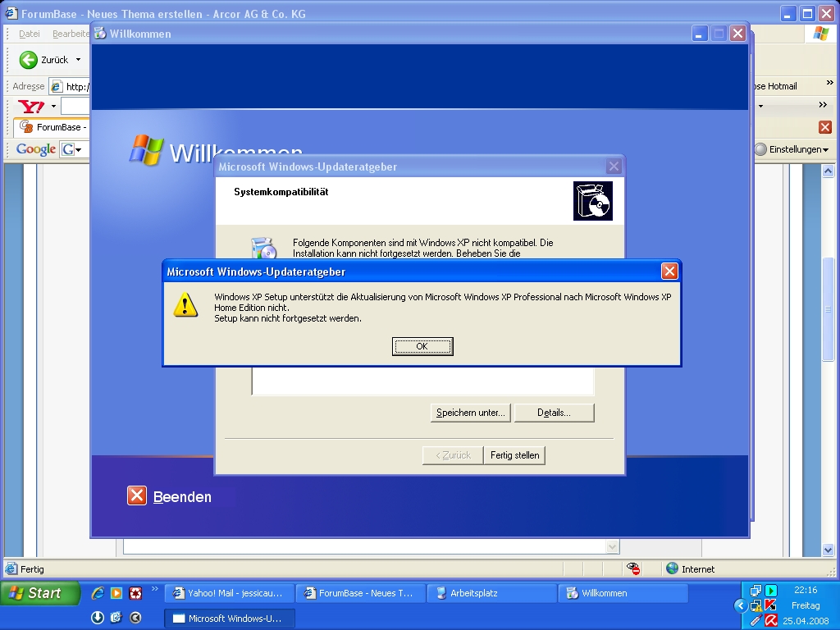Click the taskbar clock showing 22:16
840x630 pixels.
pos(806,590)
